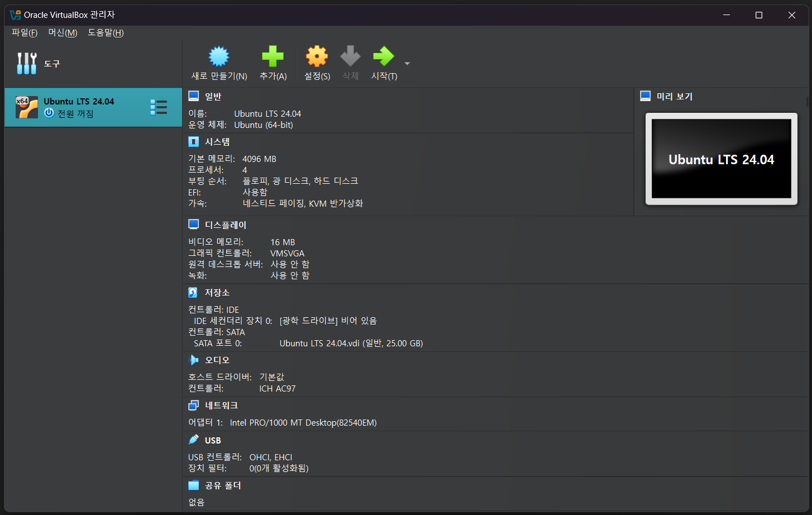Click the 일반 section icon
The height and width of the screenshot is (515, 812).
194,96
